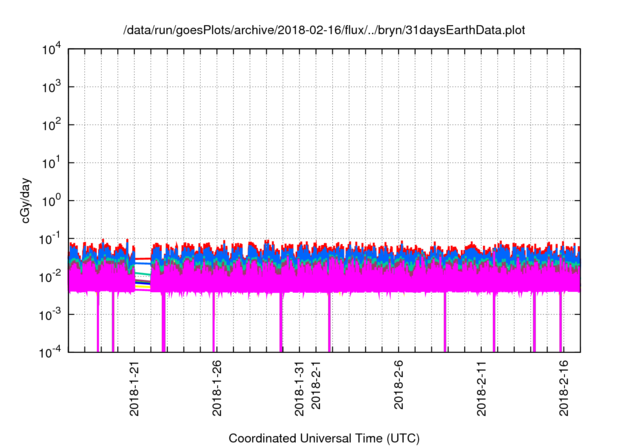
Task: Click the 10^2 y-axis tick label
Action: pyautogui.click(x=52, y=125)
